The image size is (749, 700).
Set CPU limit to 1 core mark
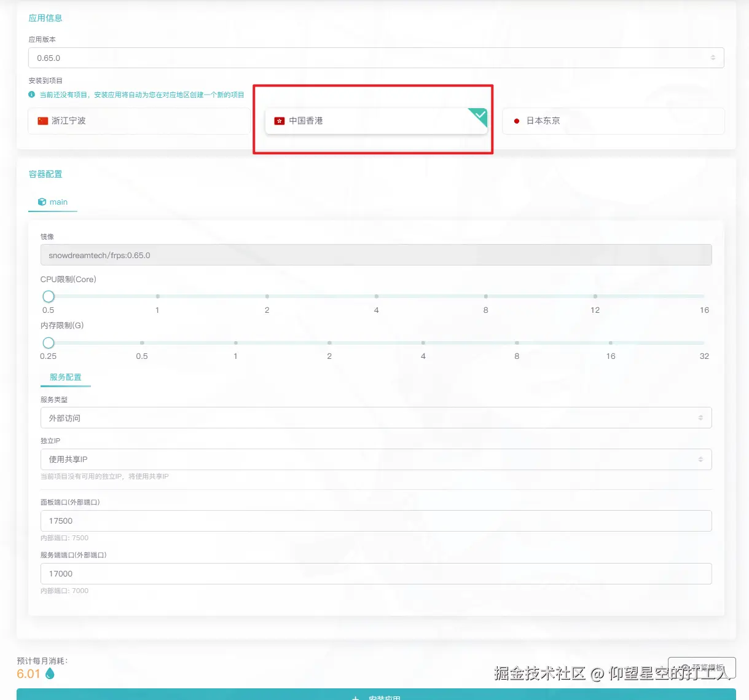tap(158, 296)
